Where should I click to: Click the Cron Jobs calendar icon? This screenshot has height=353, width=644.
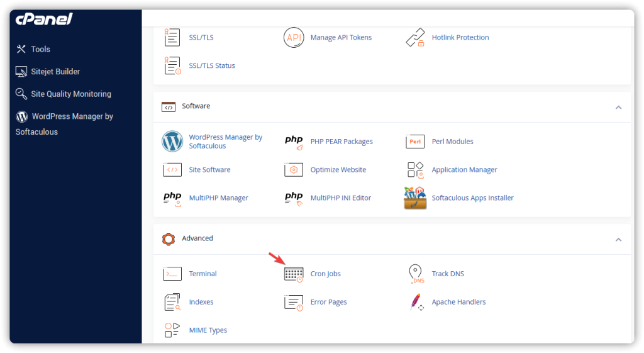294,274
